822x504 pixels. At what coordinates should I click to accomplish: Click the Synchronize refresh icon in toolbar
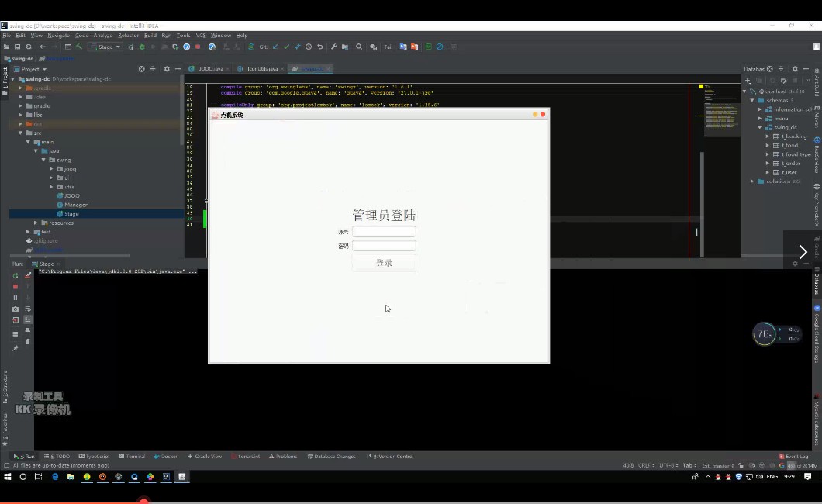tap(29, 47)
